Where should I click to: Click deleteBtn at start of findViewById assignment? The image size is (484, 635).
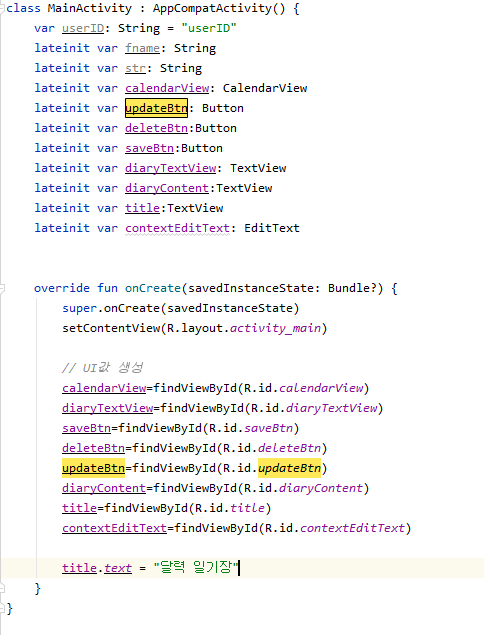click(x=94, y=448)
